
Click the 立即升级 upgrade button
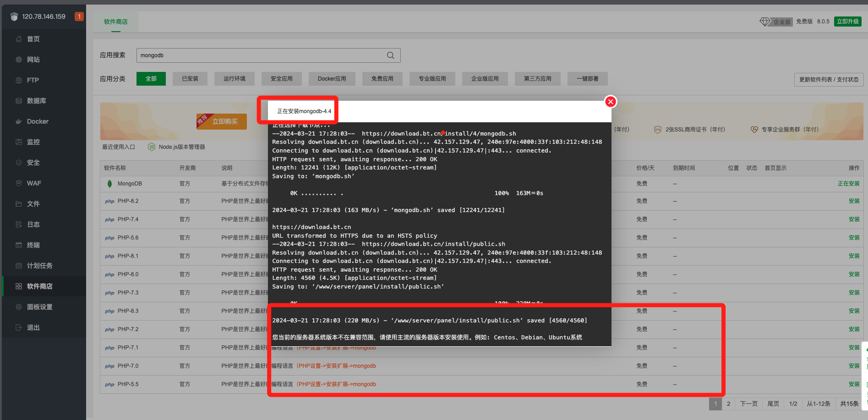pyautogui.click(x=848, y=22)
